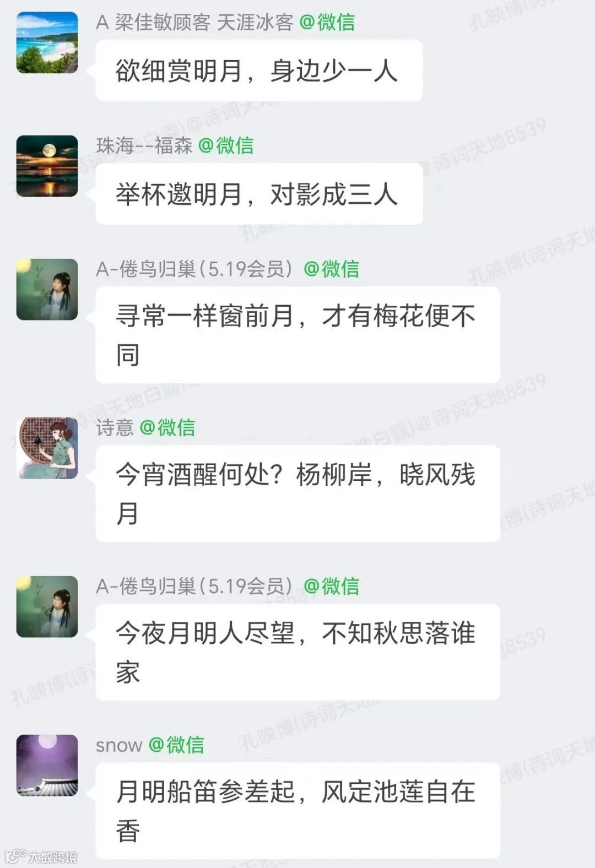Tap the 诗意 avatar with lattice window
The height and width of the screenshot is (868, 595).
[x=47, y=448]
